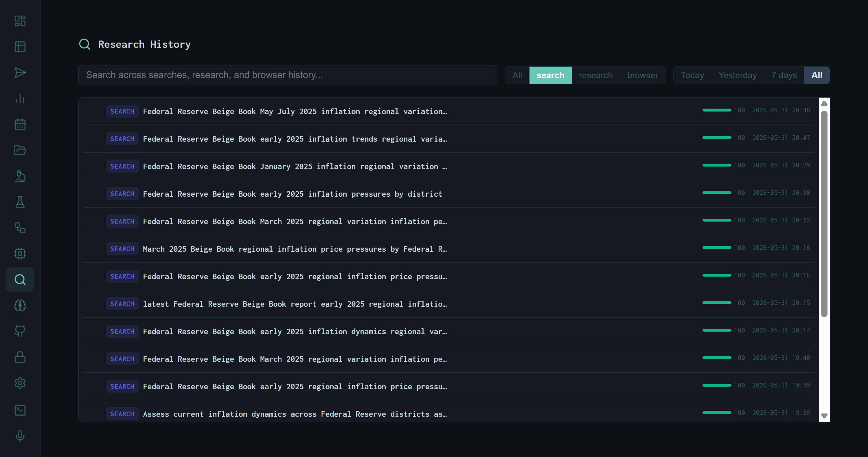Open 'Beige Book January 2025' search entry

(x=448, y=166)
